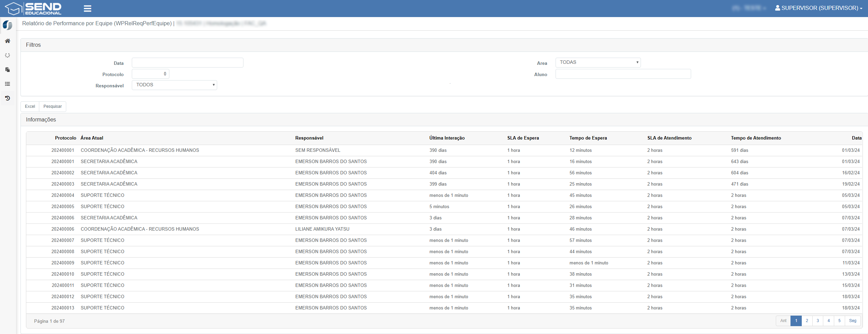Image resolution: width=868 pixels, height=334 pixels.
Task: Export results with the Excel button
Action: pyautogui.click(x=30, y=106)
